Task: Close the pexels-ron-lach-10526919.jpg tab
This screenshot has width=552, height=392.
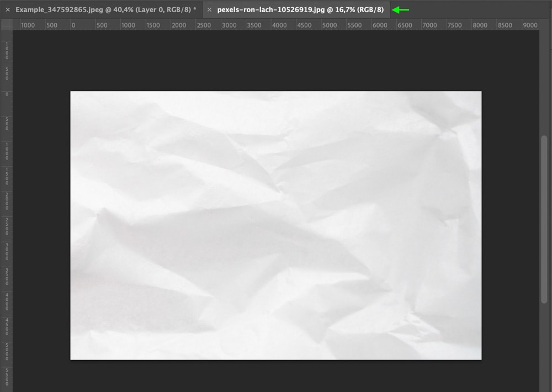Action: [x=209, y=9]
